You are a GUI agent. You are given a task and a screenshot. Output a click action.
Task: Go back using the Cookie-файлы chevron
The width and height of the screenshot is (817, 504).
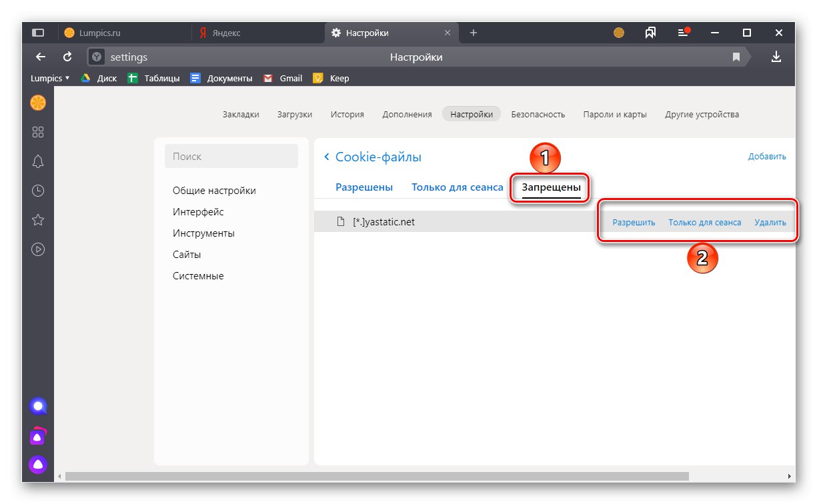326,157
